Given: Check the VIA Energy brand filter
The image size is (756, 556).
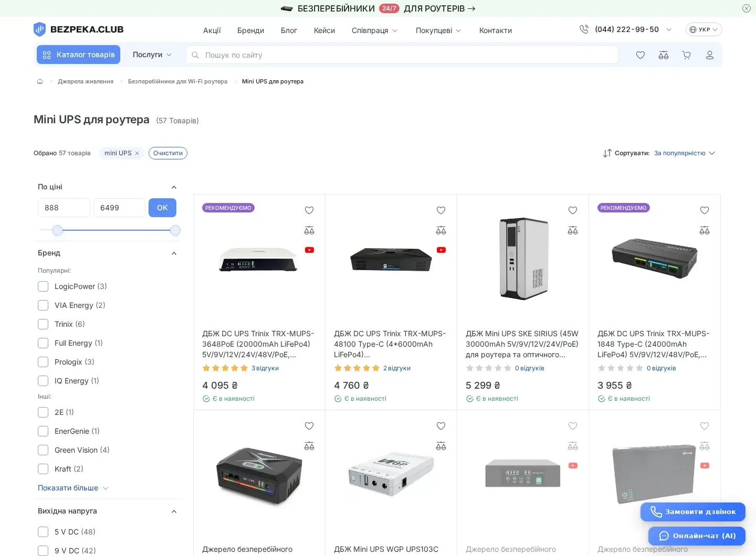Looking at the screenshot, I should [x=43, y=305].
